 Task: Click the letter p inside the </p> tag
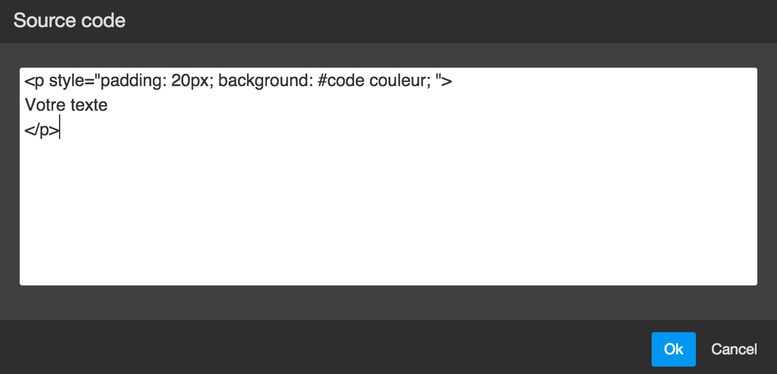click(44, 131)
